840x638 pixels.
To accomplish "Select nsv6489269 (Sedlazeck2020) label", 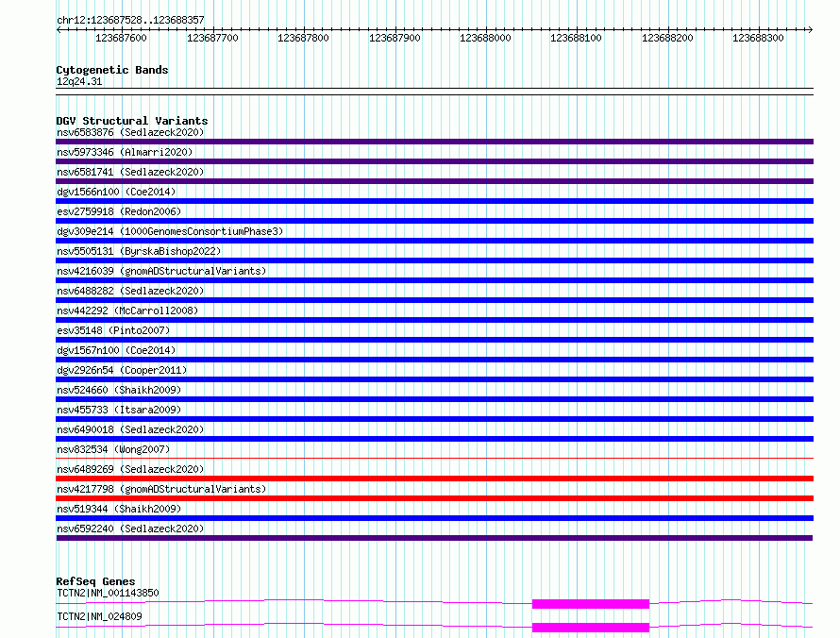I will [x=130, y=469].
